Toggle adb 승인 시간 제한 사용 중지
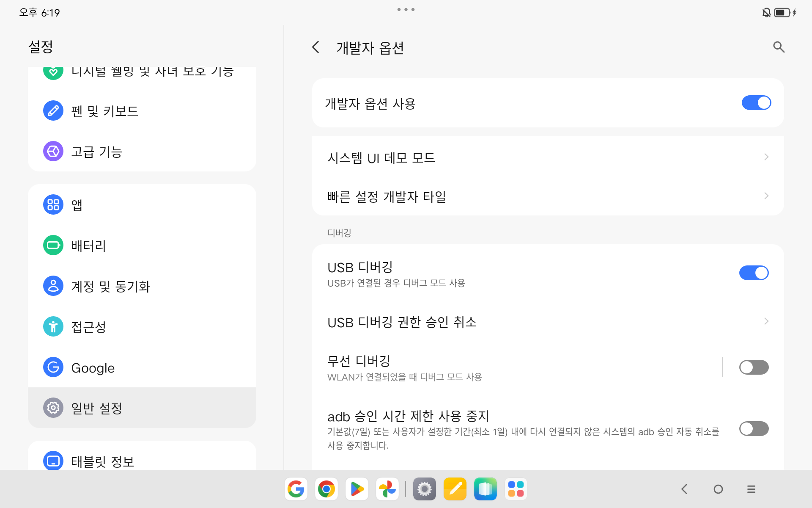 point(753,428)
